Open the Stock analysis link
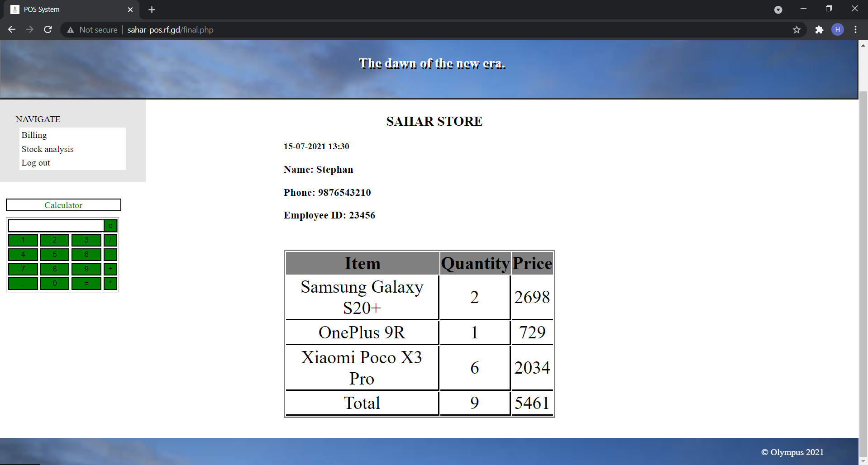Screen dimensions: 868x465 tap(48, 149)
